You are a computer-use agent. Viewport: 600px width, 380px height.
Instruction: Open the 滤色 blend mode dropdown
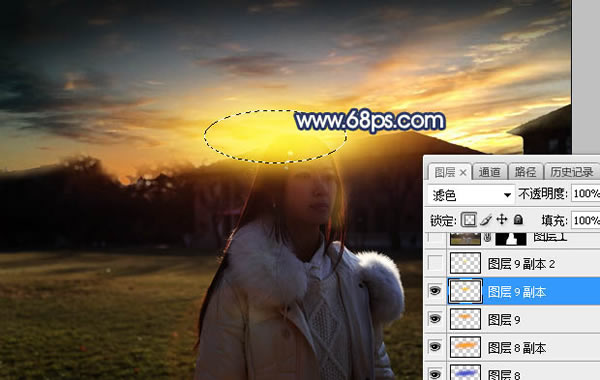pyautogui.click(x=471, y=195)
